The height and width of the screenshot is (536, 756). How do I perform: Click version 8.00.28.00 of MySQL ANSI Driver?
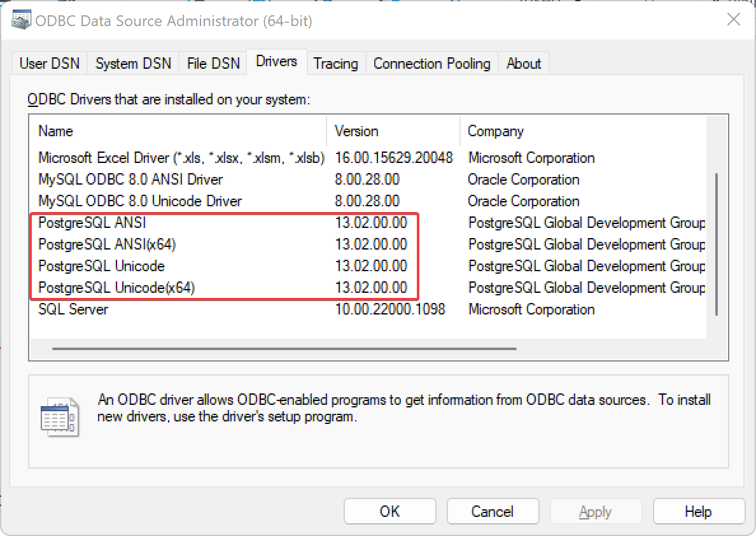[x=367, y=180]
